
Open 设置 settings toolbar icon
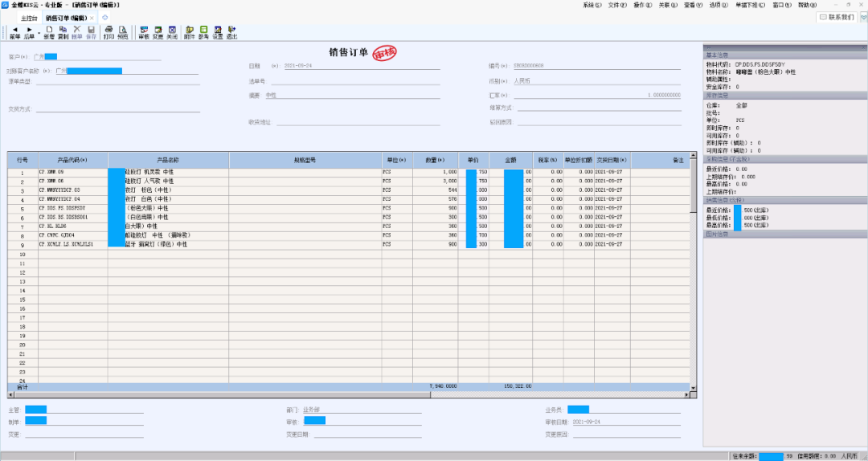[x=218, y=33]
